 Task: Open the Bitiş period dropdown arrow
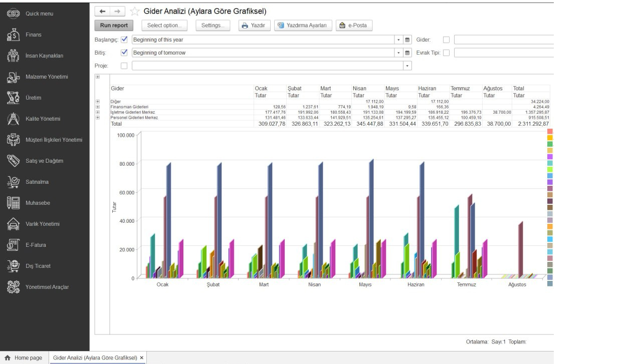click(x=399, y=53)
